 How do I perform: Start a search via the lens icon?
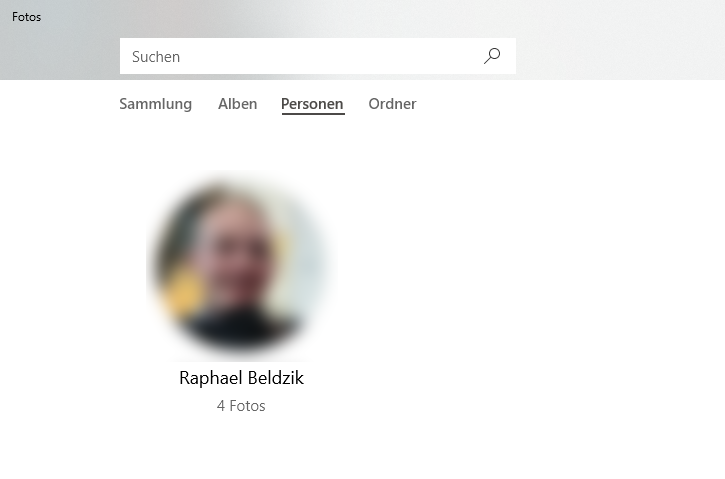pos(492,56)
